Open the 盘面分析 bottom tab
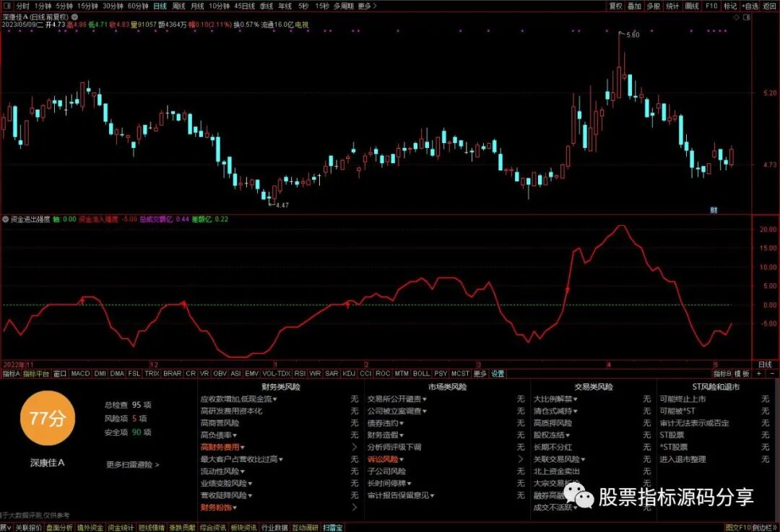Screen dimensions: 780x532 point(59,528)
